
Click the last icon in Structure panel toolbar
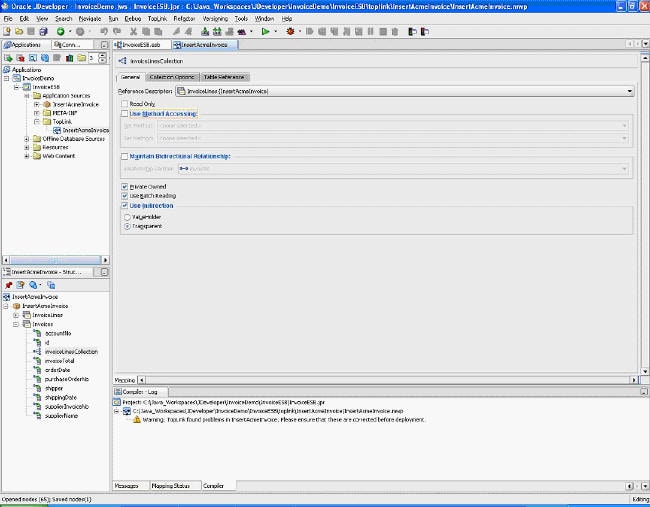[51, 285]
